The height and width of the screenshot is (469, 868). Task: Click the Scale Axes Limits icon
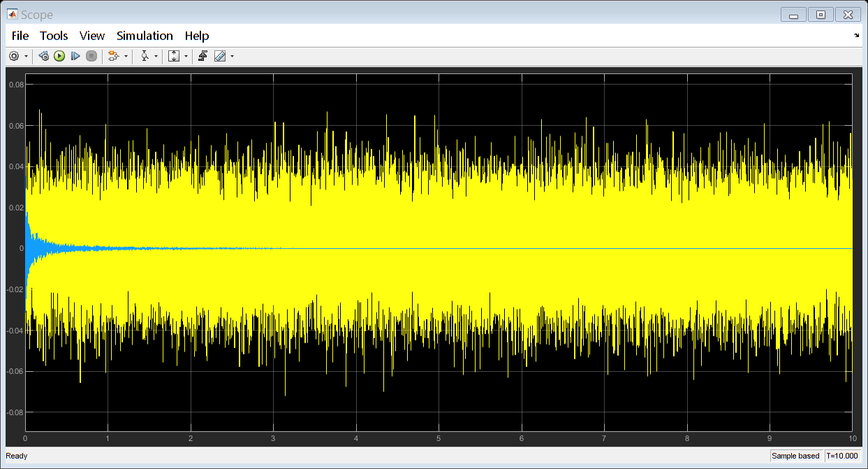pos(175,56)
